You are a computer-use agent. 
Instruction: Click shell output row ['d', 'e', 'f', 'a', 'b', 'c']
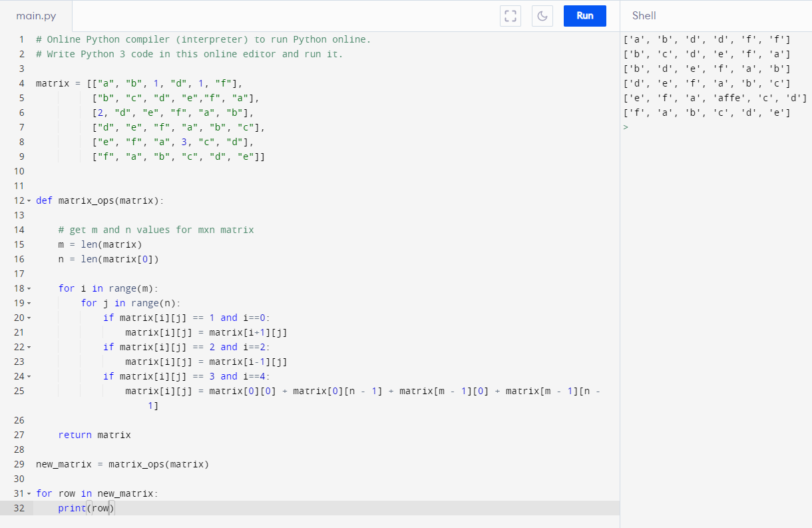706,83
